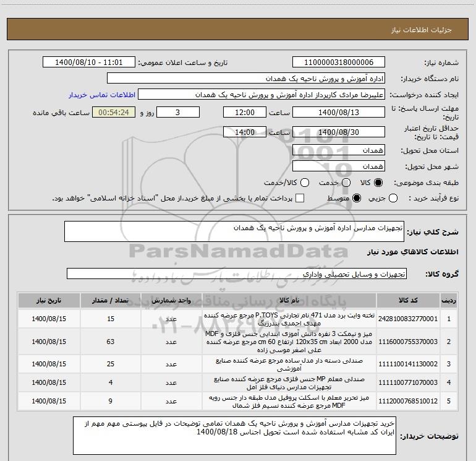Toggle the اسناد خزانه اسلامی payment checkbox
Screen dimensions: 476x461
(x=300, y=198)
